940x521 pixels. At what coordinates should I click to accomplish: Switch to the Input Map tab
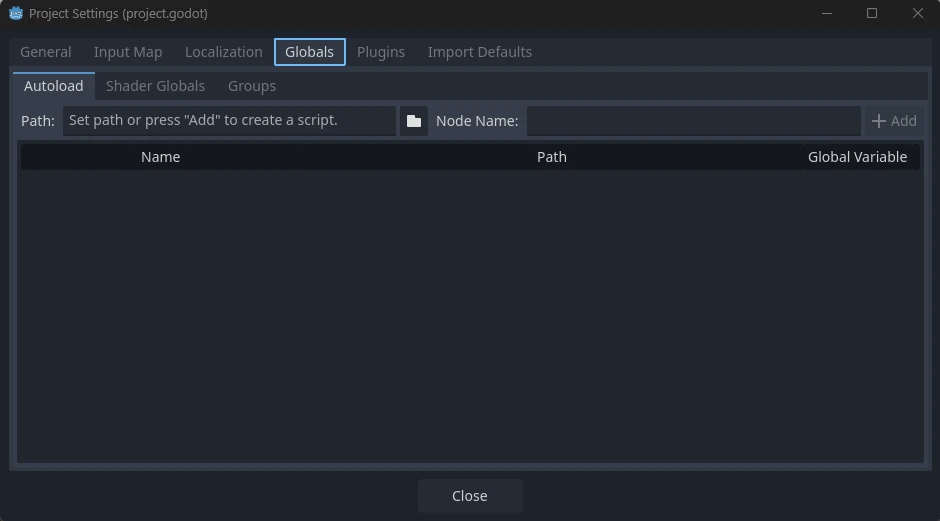coord(128,52)
